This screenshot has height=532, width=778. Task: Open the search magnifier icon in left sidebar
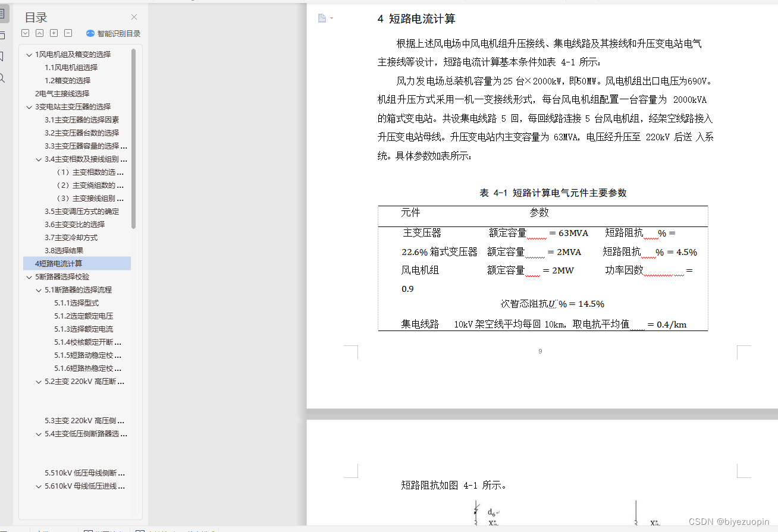pos(2,78)
